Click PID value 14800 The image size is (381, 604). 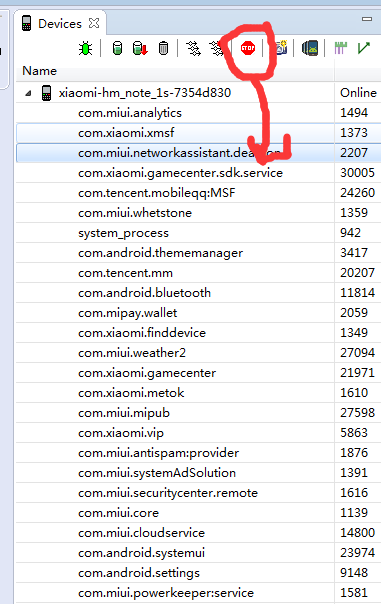[x=358, y=534]
